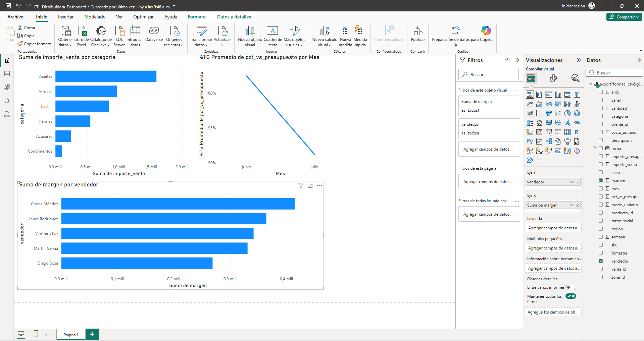
Task: Toggle Mantener todos los filtros switch
Action: [x=571, y=296]
